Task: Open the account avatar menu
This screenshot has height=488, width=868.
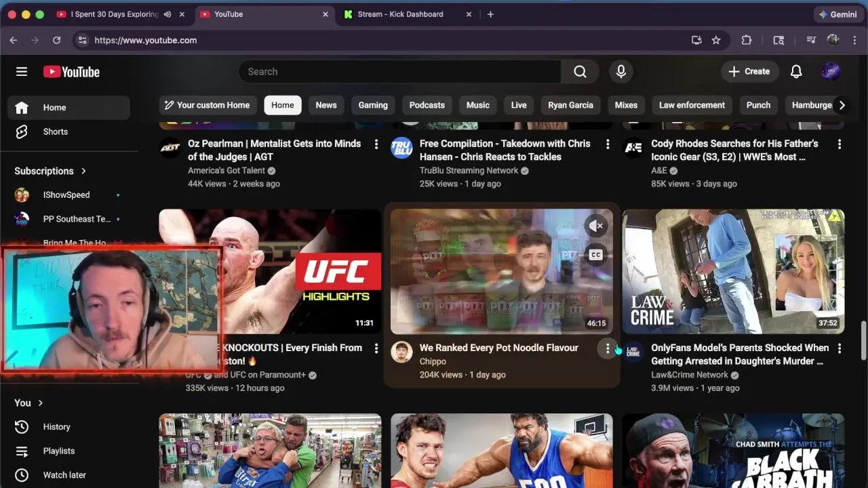Action: pyautogui.click(x=831, y=72)
